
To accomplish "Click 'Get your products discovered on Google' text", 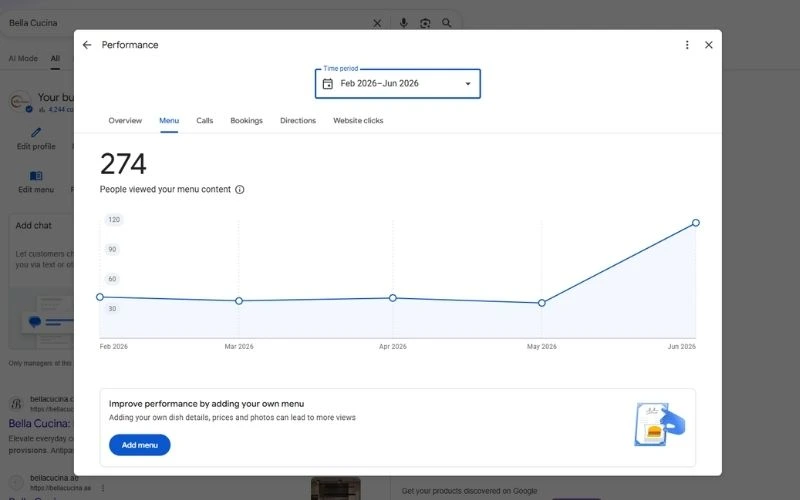I will point(469,491).
